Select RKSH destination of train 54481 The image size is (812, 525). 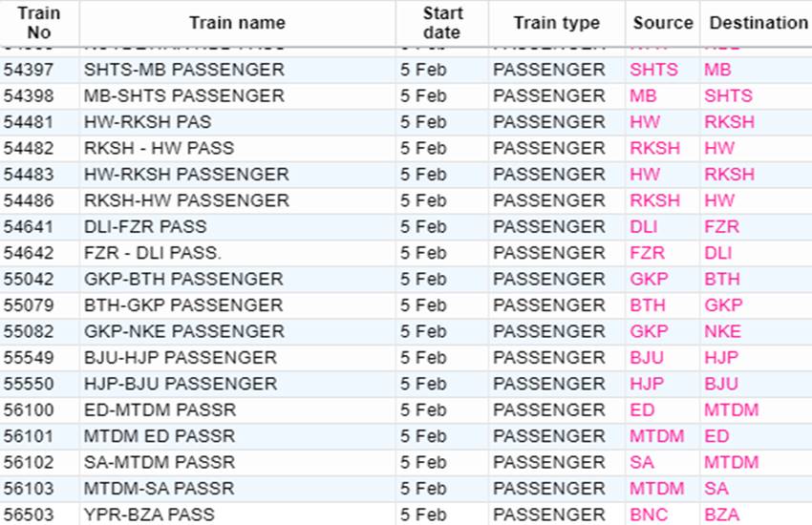pyautogui.click(x=729, y=122)
